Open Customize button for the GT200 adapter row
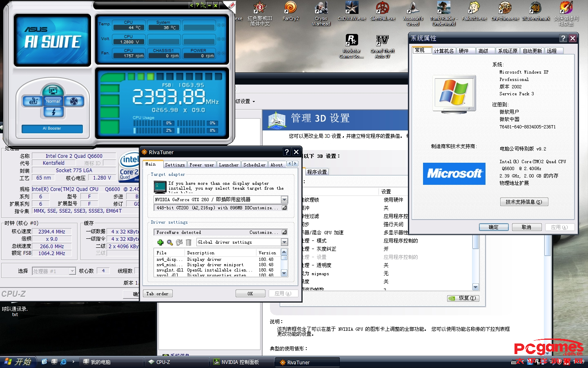The width and height of the screenshot is (588, 368). (x=284, y=208)
